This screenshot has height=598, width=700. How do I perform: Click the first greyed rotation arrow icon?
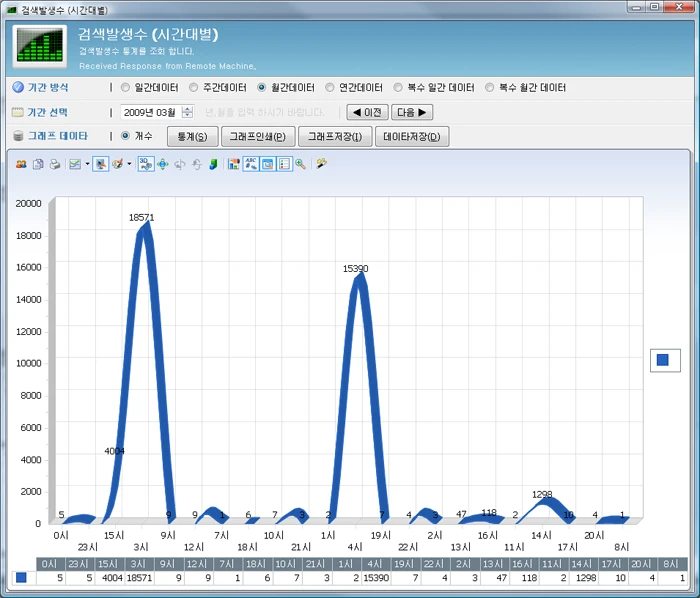click(179, 164)
